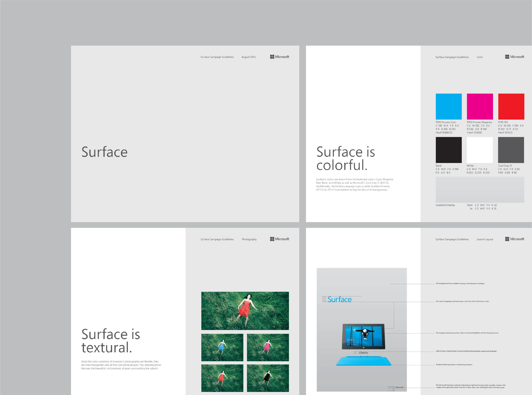The height and width of the screenshot is (395, 532).
Task: Click the 'PMS 185' label
Action: pyautogui.click(x=503, y=122)
